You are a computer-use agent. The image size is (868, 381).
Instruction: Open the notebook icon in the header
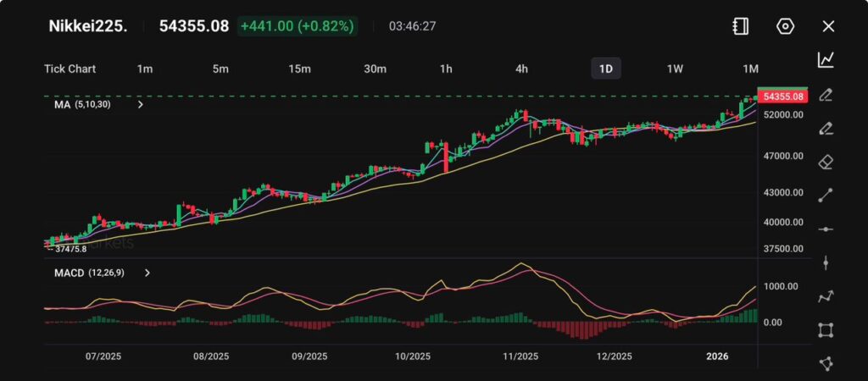tap(740, 26)
